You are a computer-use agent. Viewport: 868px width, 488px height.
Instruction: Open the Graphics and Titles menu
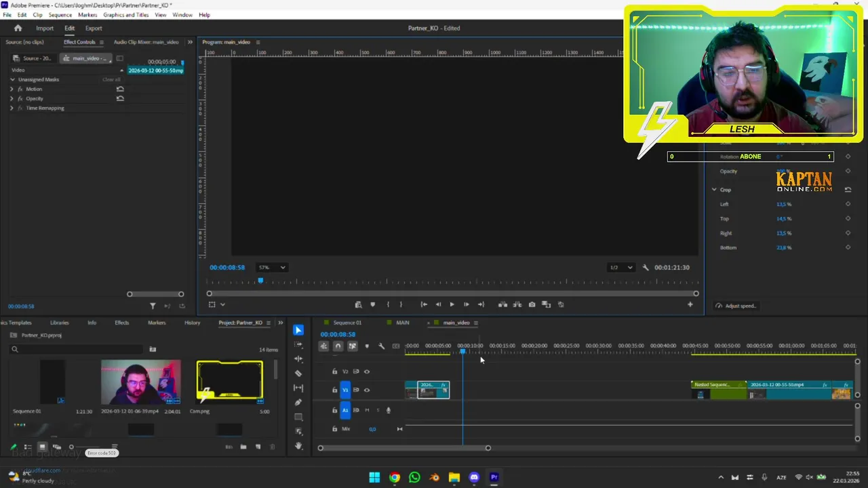point(126,15)
